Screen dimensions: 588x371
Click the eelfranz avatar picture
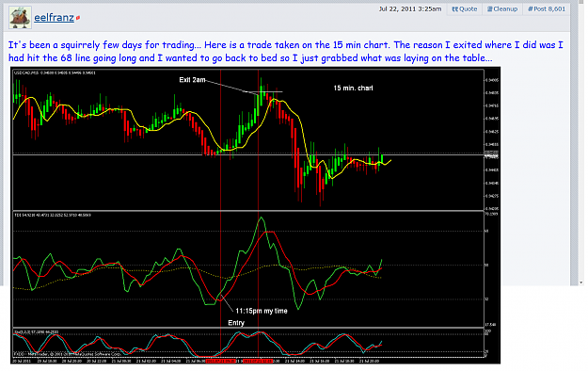click(21, 17)
